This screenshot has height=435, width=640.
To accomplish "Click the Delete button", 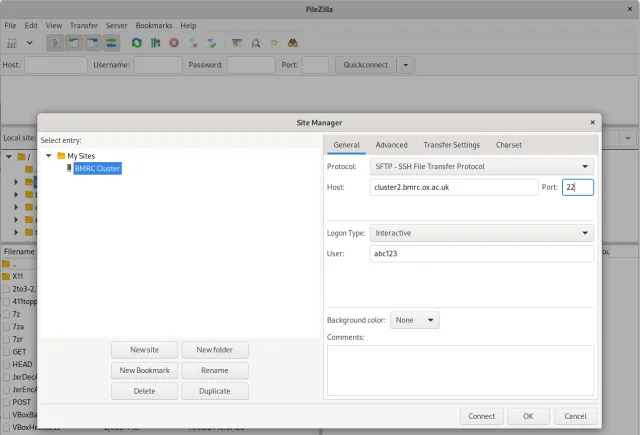I will coord(144,391).
